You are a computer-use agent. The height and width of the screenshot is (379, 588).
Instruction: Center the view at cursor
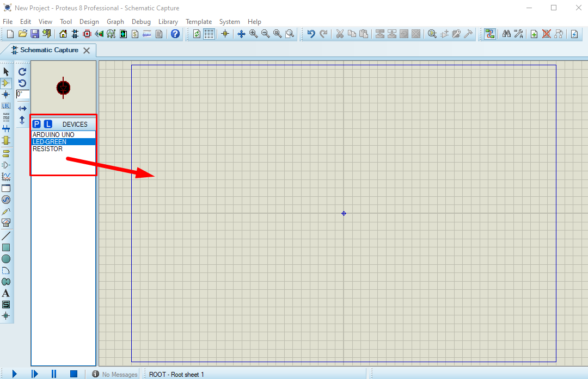pos(242,34)
